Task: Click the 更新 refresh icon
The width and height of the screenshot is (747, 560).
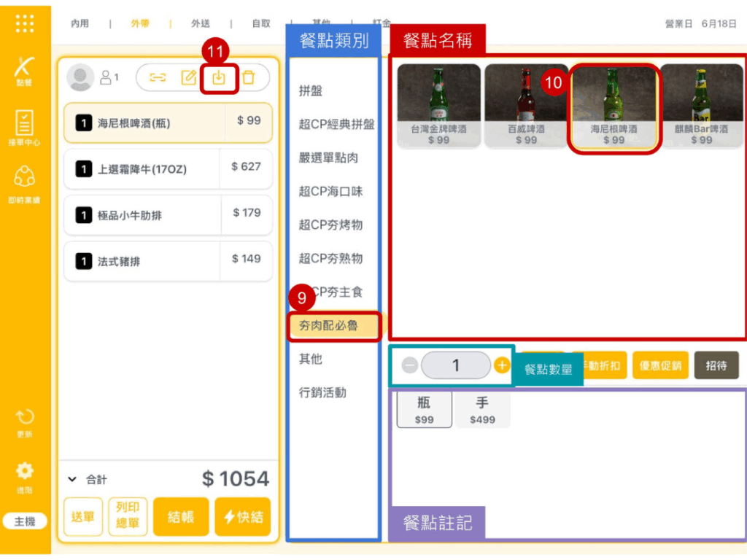Action: click(25, 421)
